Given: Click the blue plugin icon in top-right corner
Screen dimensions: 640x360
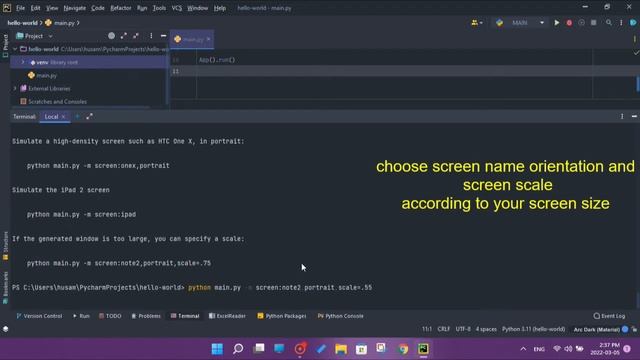Looking at the screenshot, I should 633,23.
